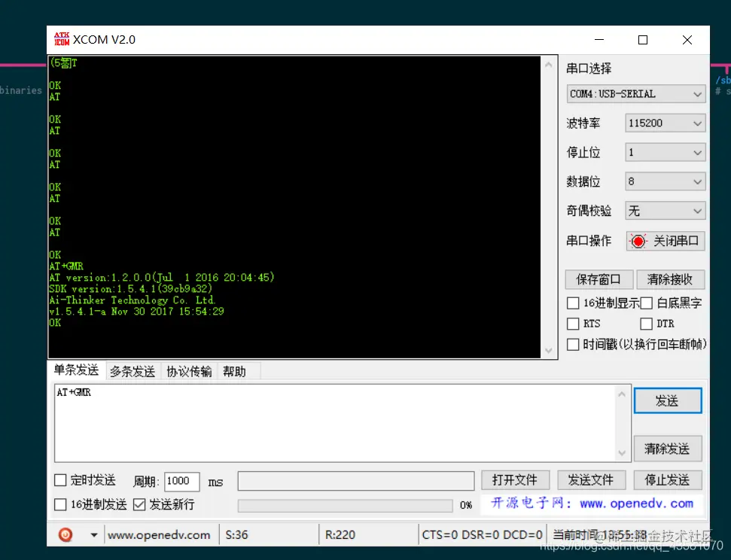Click the send box scroll up arrow
731x560 pixels.
click(x=622, y=394)
